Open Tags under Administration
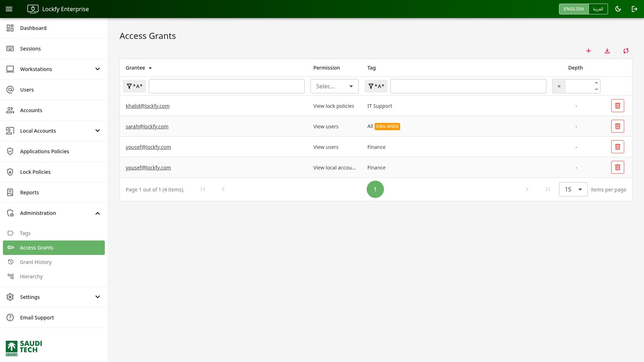The height and width of the screenshot is (362, 644). [54, 233]
